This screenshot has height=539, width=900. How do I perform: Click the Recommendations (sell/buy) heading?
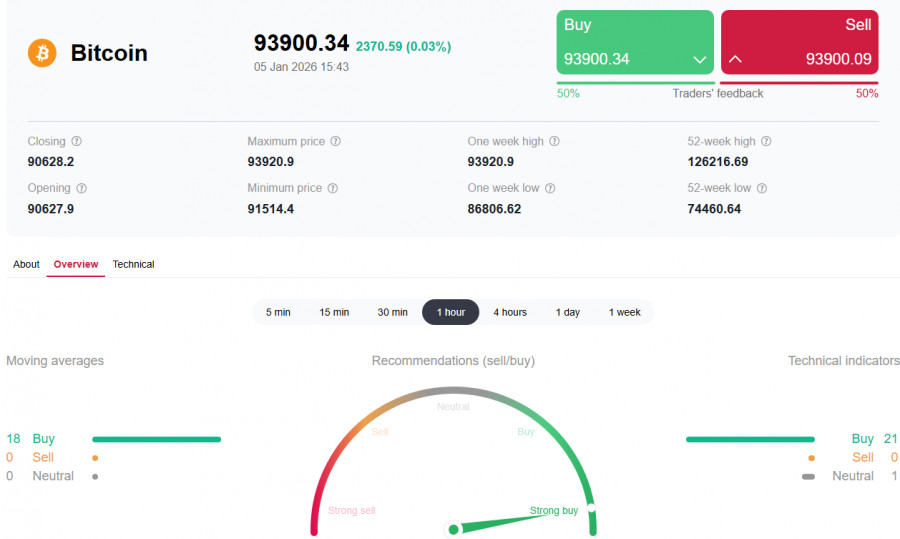coord(453,360)
